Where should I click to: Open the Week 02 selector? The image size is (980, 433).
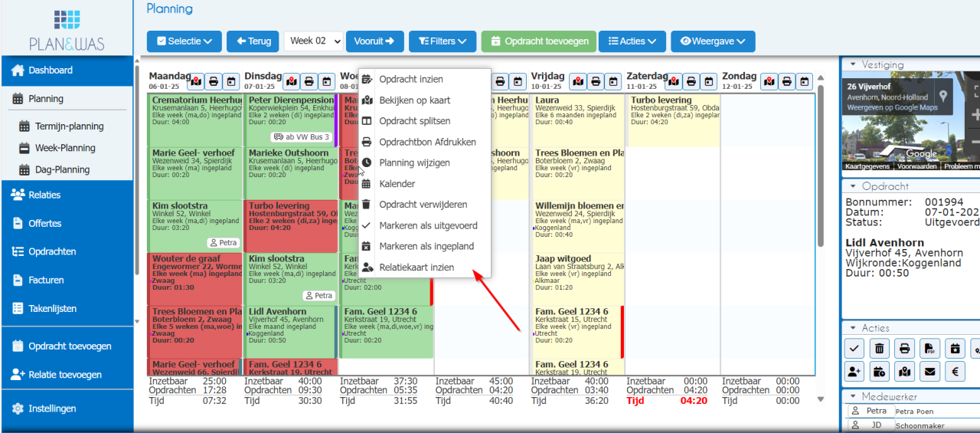(313, 41)
